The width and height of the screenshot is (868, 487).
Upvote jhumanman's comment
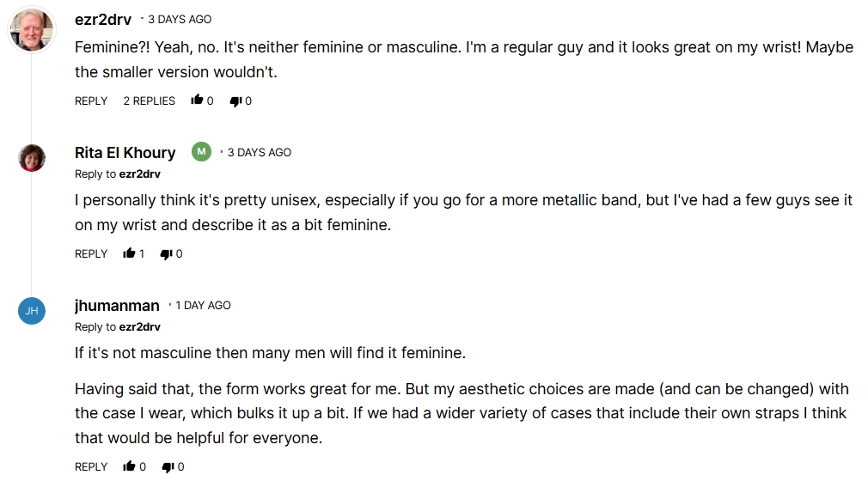click(x=130, y=466)
